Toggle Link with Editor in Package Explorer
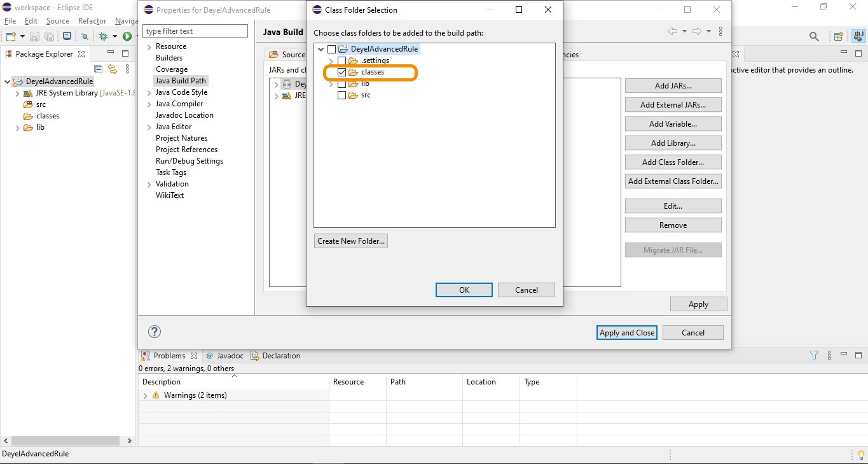The height and width of the screenshot is (464, 868). point(113,69)
